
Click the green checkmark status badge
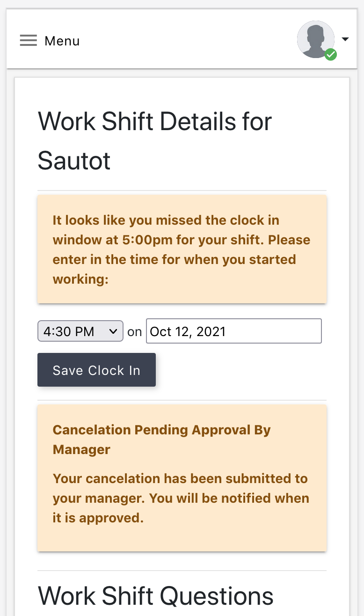(331, 54)
